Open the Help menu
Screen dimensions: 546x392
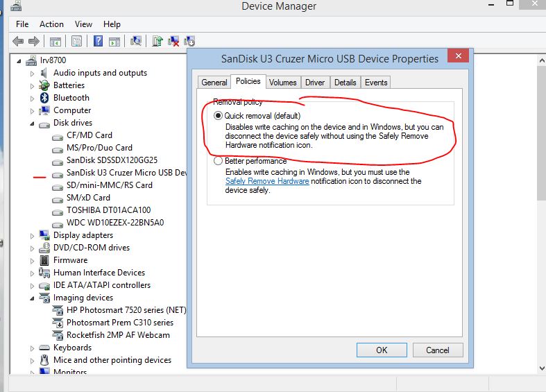pos(112,24)
